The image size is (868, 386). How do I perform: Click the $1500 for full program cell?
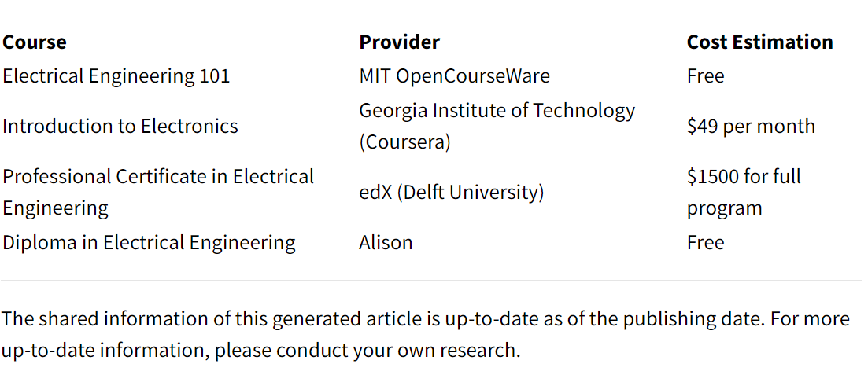(x=744, y=193)
